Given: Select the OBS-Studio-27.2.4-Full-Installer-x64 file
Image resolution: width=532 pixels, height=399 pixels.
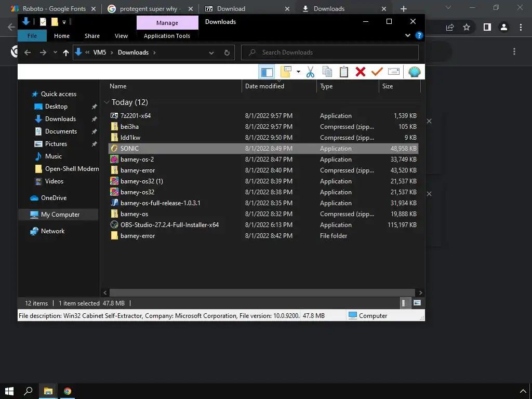Looking at the screenshot, I should pos(263,225).
